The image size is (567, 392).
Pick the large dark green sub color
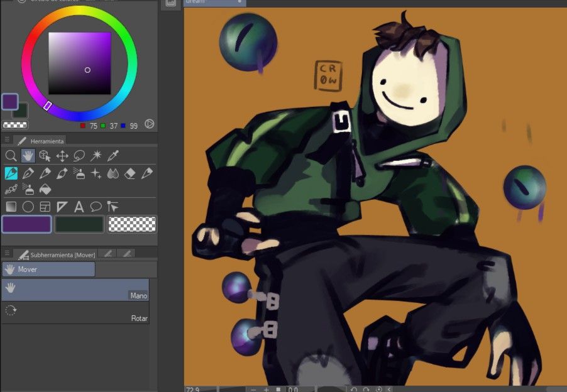click(x=80, y=224)
